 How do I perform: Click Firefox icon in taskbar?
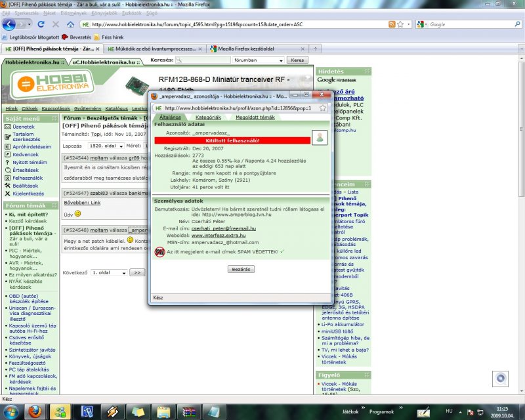coord(35,411)
